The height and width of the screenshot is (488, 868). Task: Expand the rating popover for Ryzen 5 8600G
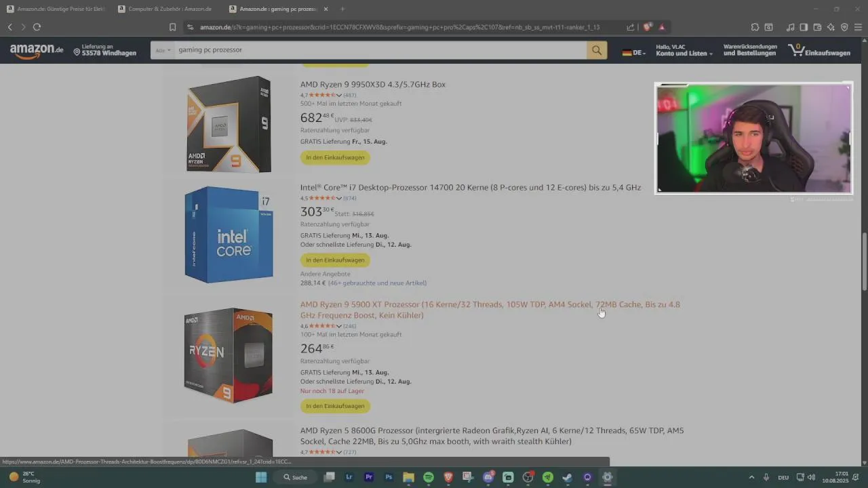pos(339,452)
